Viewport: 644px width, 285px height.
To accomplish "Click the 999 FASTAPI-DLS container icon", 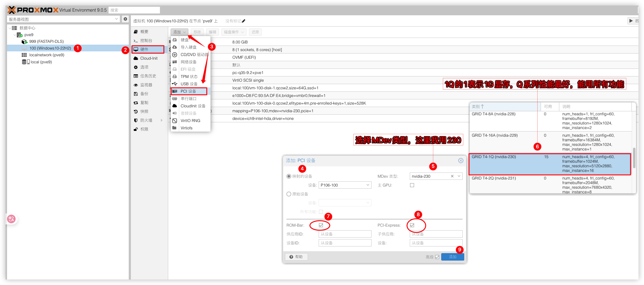I will [x=25, y=42].
